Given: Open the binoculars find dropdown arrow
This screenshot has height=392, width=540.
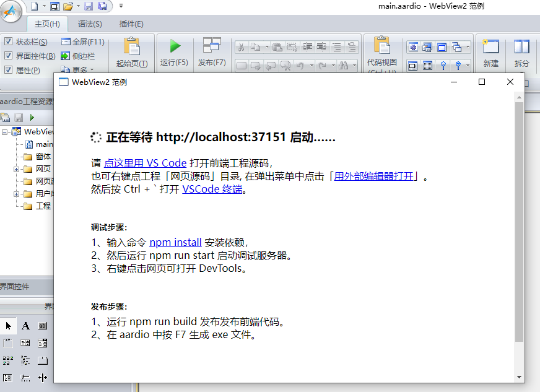Looking at the screenshot, I should pos(354,66).
